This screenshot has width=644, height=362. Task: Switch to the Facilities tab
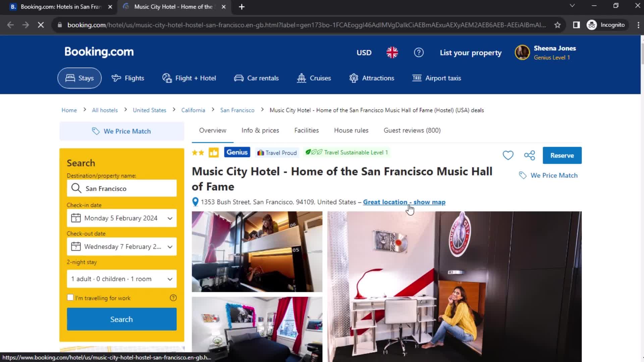click(x=307, y=130)
